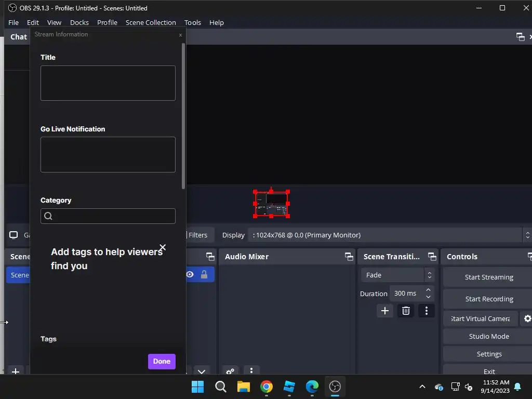Click the stream Title input field
Image resolution: width=532 pixels, height=399 pixels.
tap(108, 83)
